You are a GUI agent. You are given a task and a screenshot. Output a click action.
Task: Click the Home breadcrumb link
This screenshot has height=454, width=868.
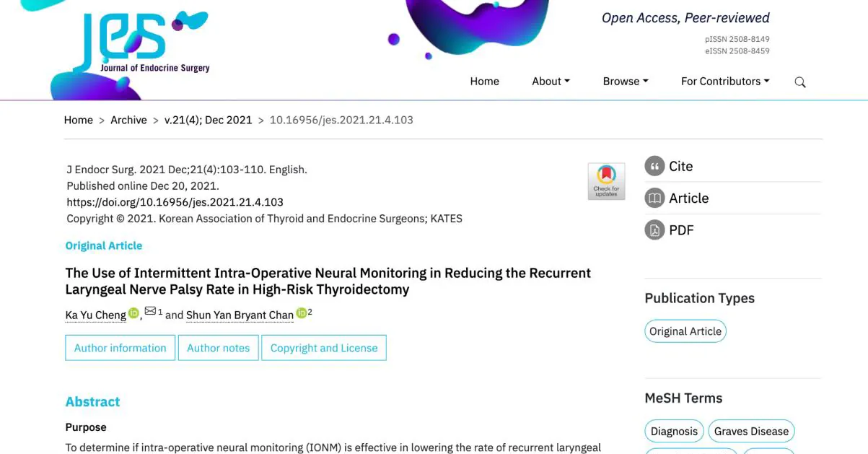click(x=79, y=120)
